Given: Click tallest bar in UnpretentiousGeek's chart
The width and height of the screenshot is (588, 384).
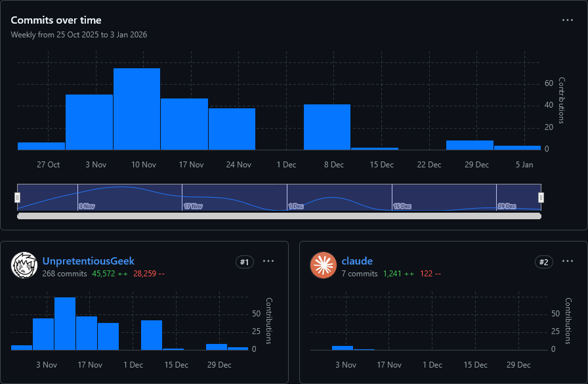Looking at the screenshot, I should [64, 323].
